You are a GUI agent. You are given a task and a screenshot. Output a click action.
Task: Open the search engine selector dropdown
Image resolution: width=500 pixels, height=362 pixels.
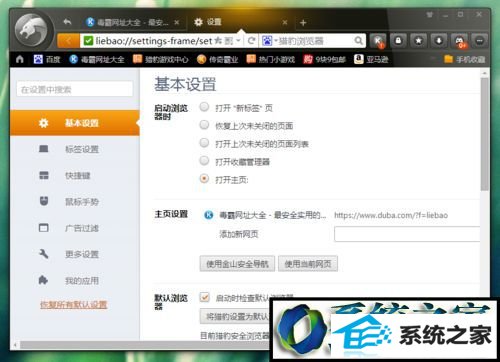point(268,41)
